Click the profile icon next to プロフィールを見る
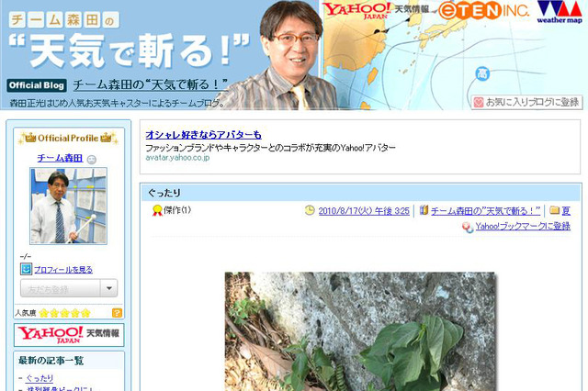 [x=26, y=269]
